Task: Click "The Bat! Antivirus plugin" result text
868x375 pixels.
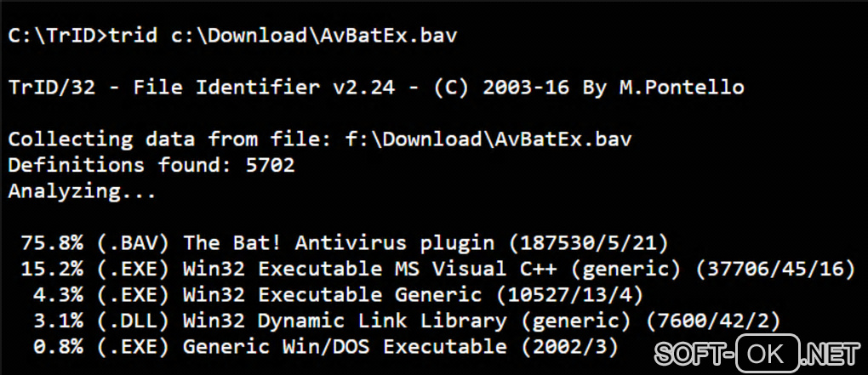Action: pyautogui.click(x=338, y=243)
